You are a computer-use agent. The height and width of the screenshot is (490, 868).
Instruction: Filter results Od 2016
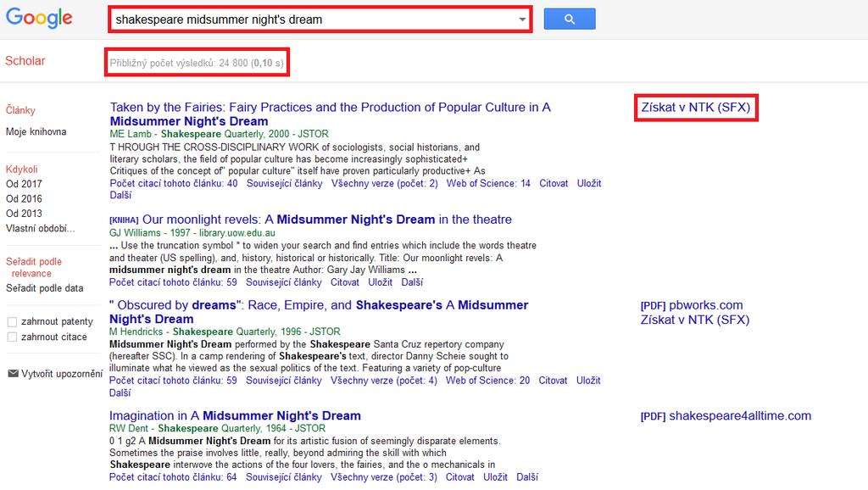point(24,198)
